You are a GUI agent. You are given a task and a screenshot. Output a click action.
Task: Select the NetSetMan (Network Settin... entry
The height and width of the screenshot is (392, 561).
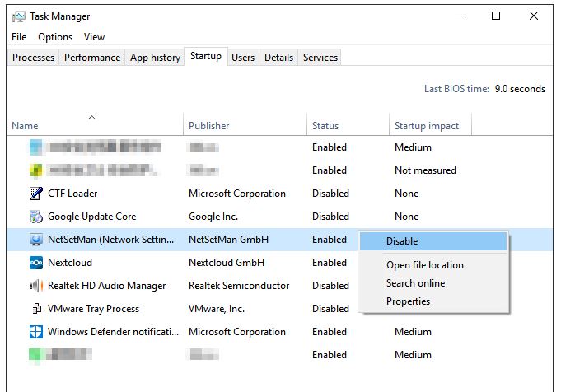pyautogui.click(x=110, y=240)
